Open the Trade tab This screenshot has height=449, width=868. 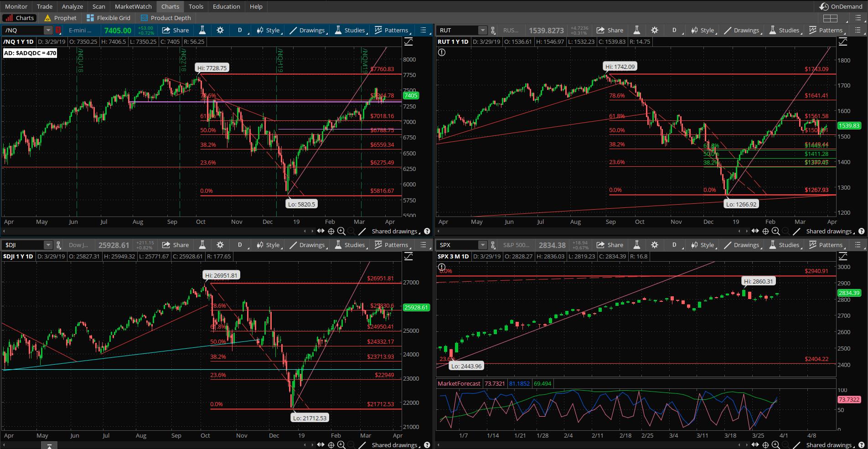point(45,6)
